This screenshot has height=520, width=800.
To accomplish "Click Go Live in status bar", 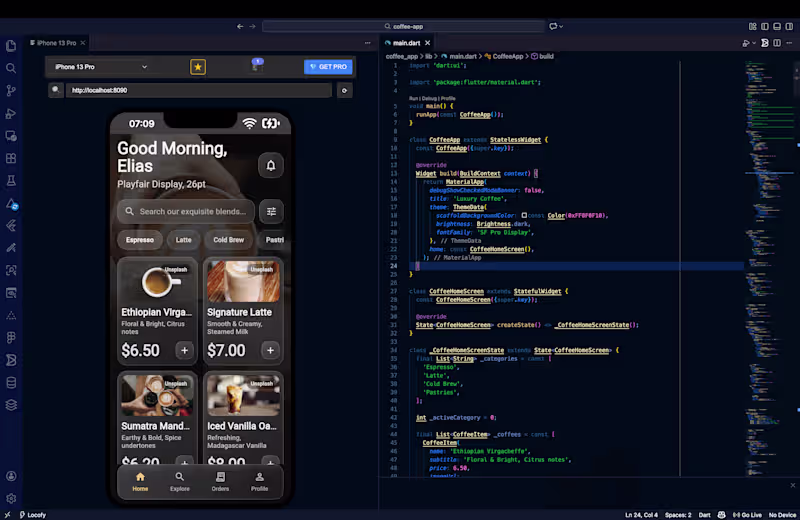I will [x=747, y=515].
